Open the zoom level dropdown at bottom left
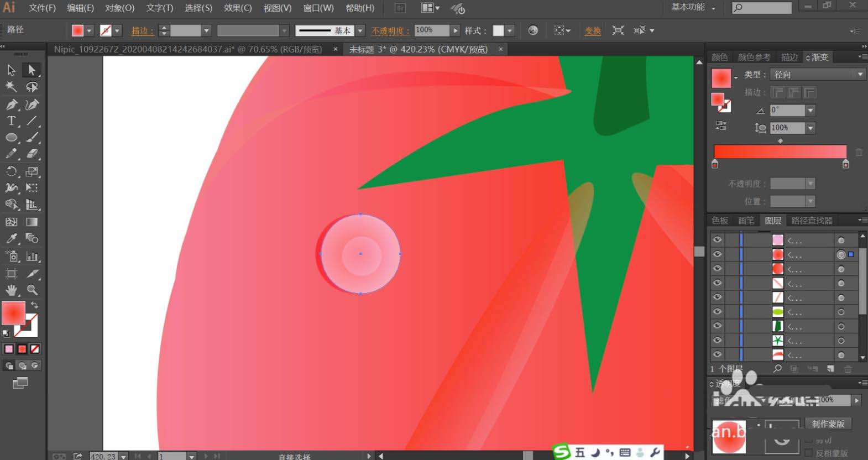Viewport: 868px width, 460px height. (x=123, y=456)
